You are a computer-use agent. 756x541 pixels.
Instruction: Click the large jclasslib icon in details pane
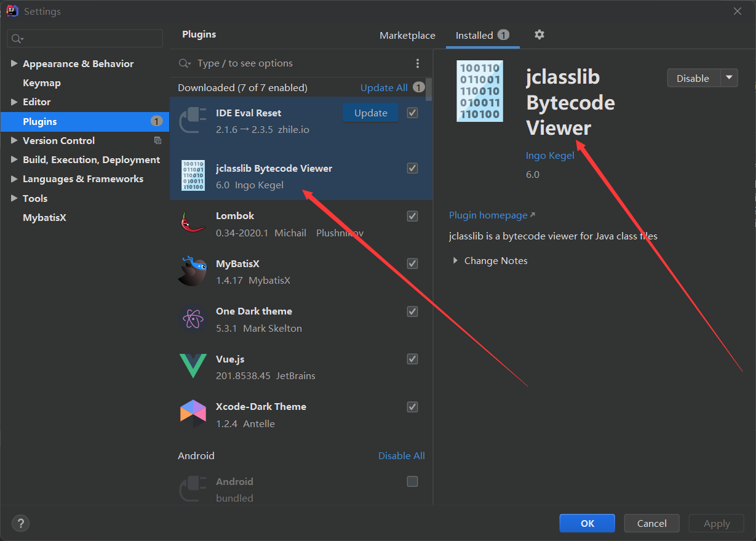pyautogui.click(x=480, y=90)
